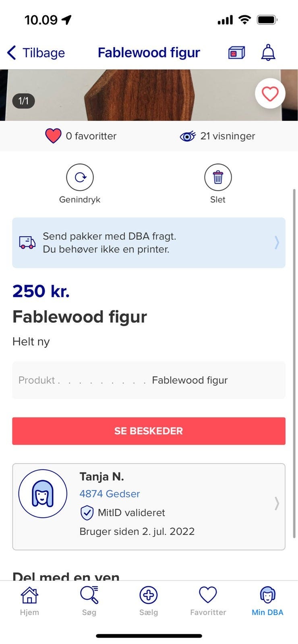This screenshot has height=644, width=298.
Task: Tap the delivery truck icon in the DBA fragt banner
Action: (x=27, y=242)
